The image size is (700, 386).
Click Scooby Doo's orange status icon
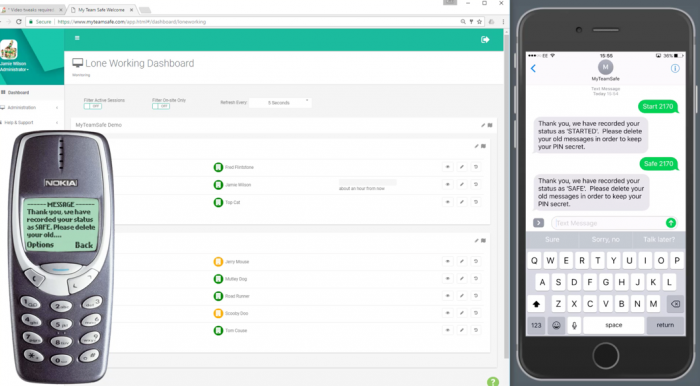tap(218, 313)
